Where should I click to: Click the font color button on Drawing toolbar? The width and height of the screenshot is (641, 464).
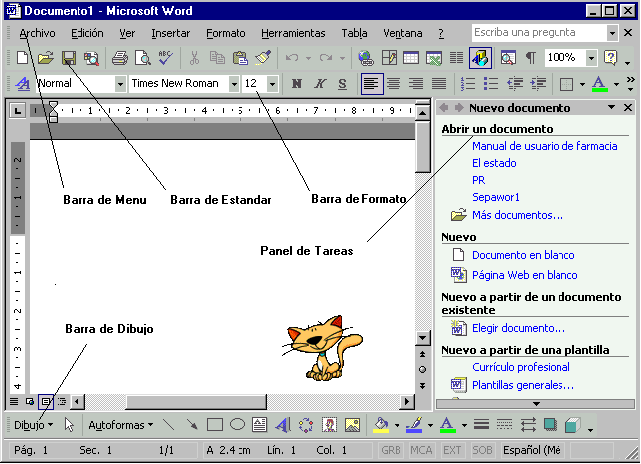click(x=448, y=425)
